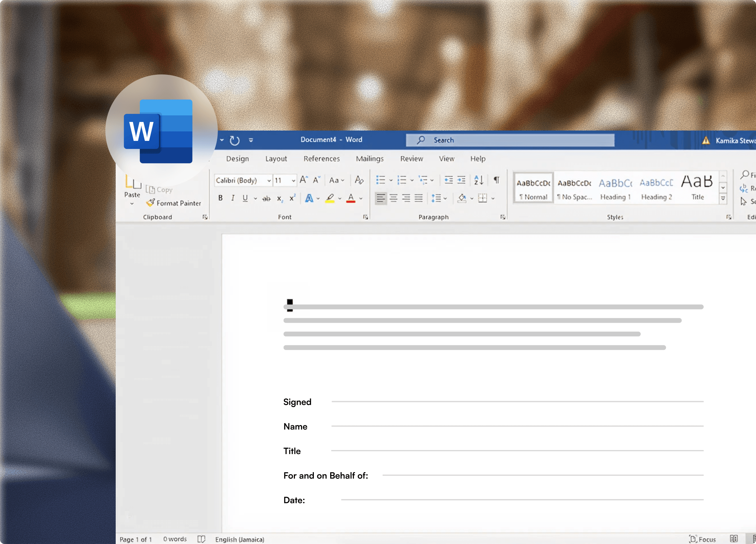Select Align Right
This screenshot has height=544, width=756.
pos(406,198)
